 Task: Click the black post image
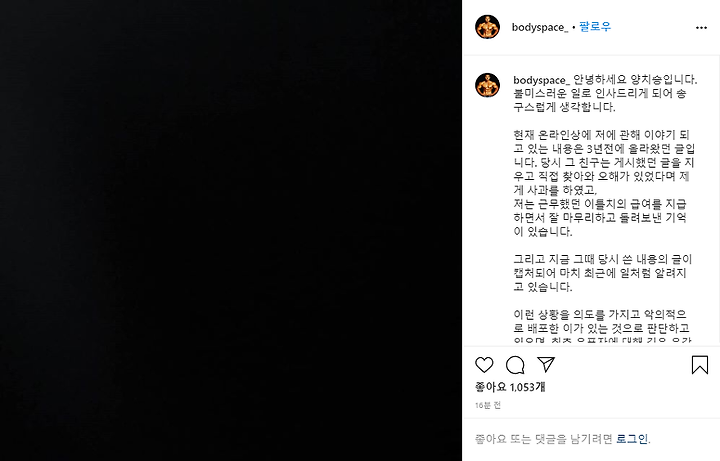(231, 230)
